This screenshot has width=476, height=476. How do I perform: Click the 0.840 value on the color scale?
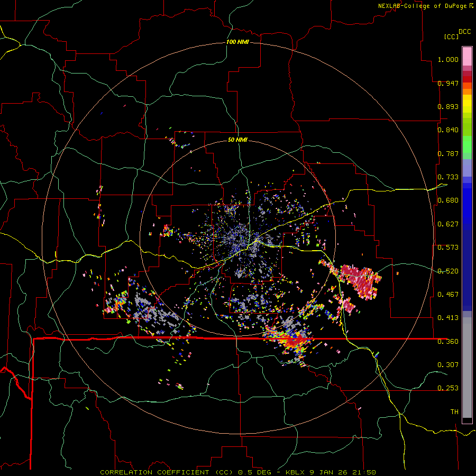[x=448, y=130]
